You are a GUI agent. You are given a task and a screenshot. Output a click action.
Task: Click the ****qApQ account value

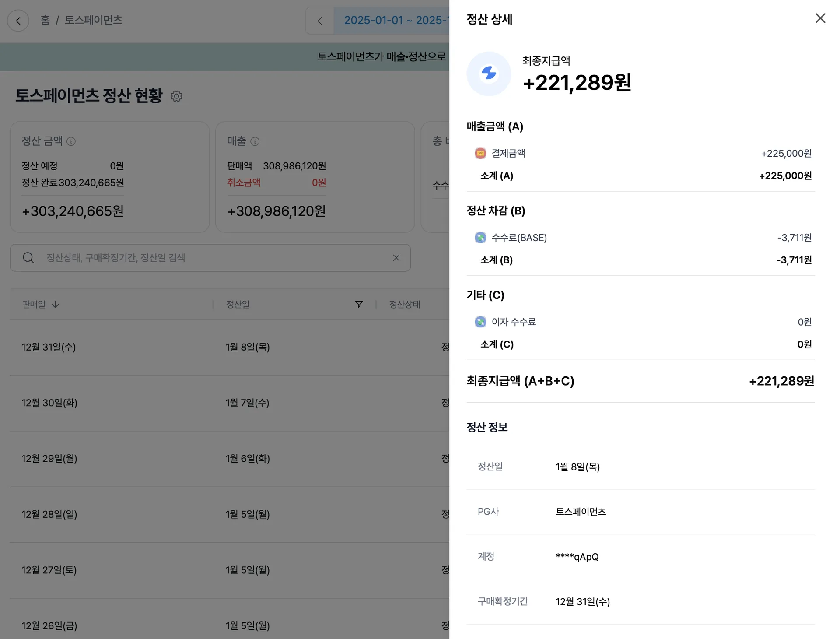point(577,557)
